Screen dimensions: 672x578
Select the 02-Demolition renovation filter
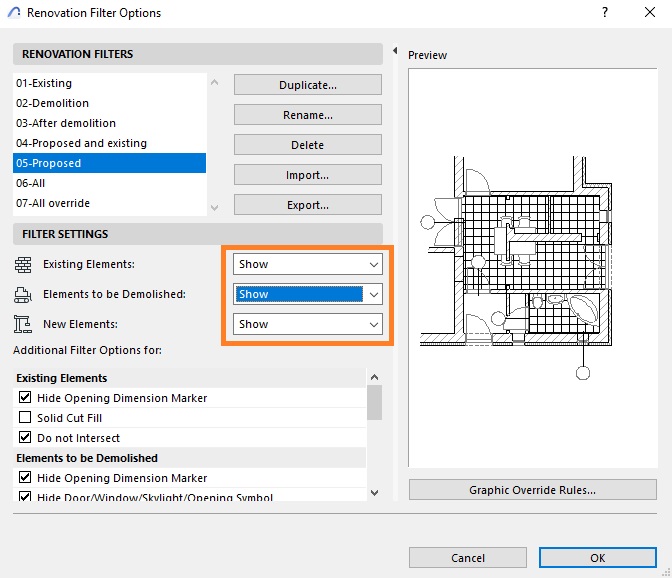109,103
